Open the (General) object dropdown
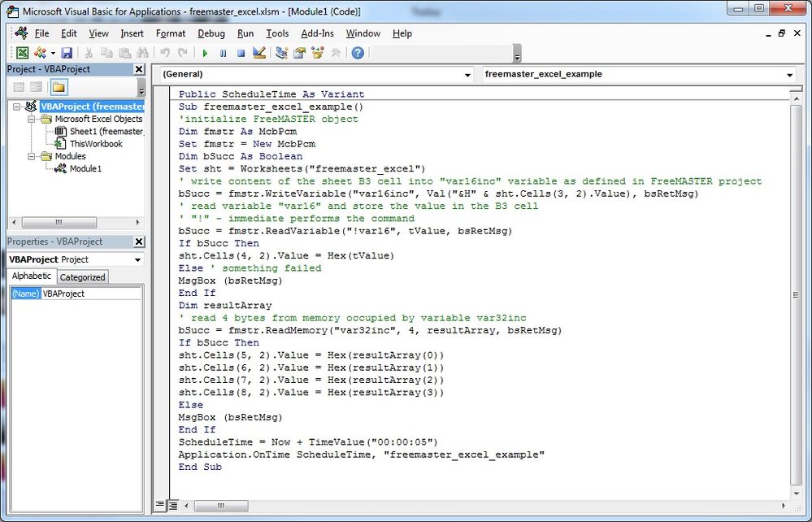This screenshot has height=522, width=812. [x=467, y=75]
